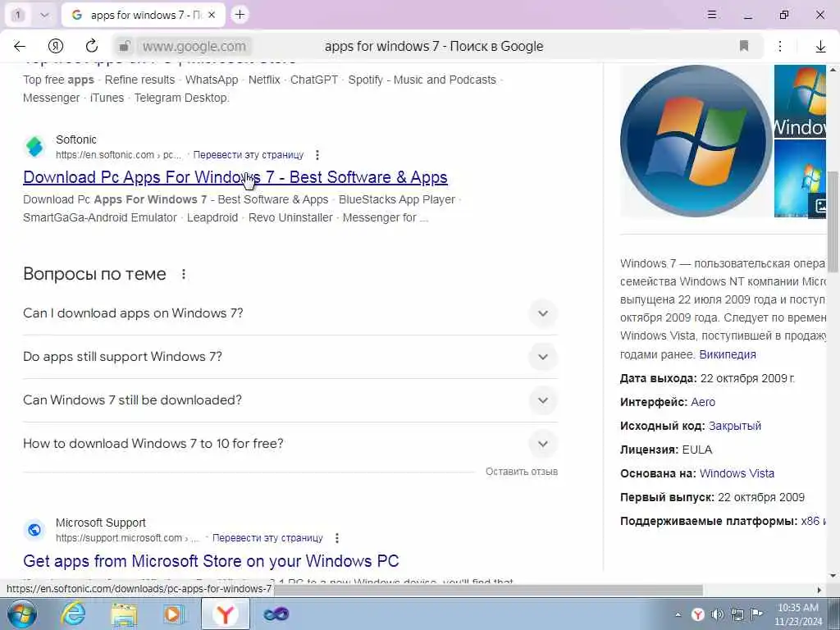Switch to Yandex Browser taskbar button
The width and height of the screenshot is (840, 630).
point(226,614)
